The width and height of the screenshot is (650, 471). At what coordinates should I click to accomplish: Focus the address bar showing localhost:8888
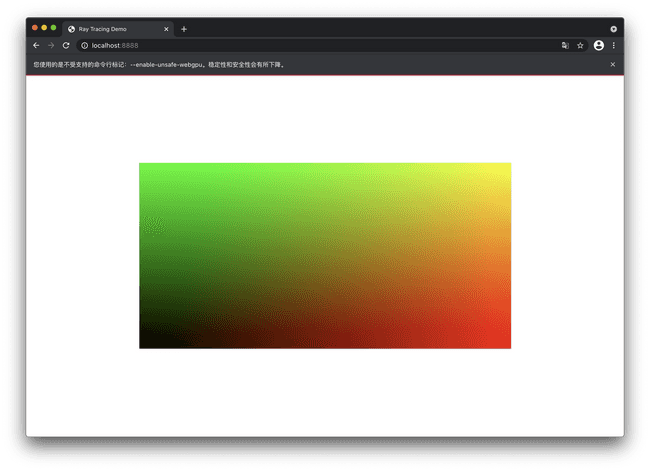300,45
